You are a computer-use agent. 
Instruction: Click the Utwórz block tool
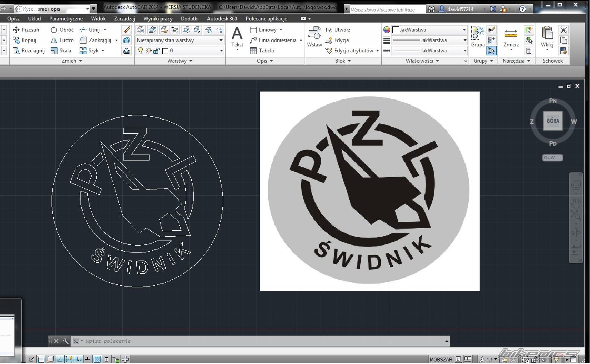tap(338, 30)
